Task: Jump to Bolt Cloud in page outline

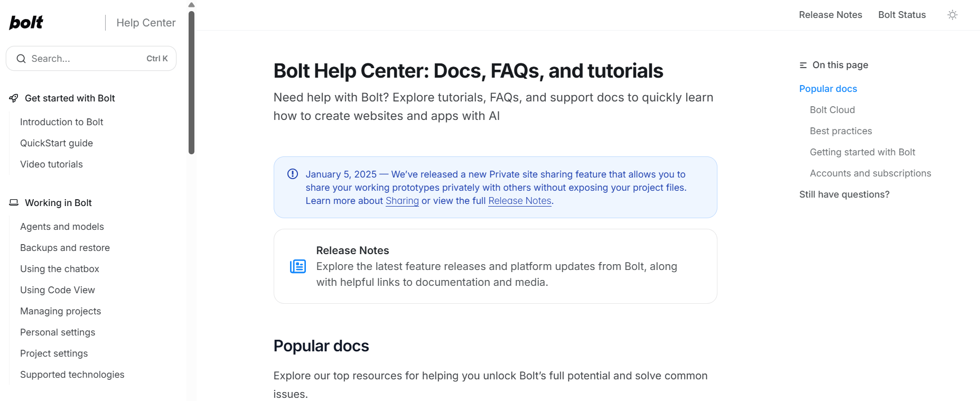Action: point(832,110)
